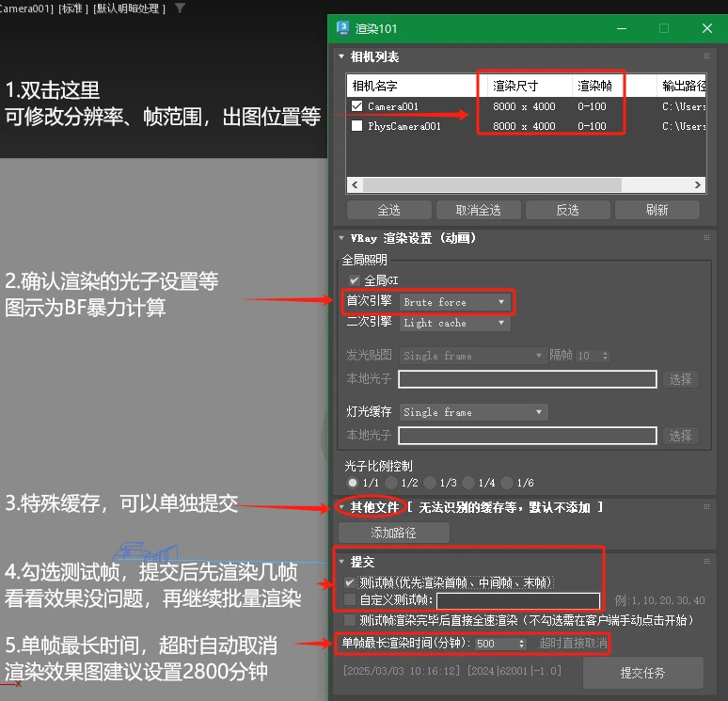Image resolution: width=728 pixels, height=701 pixels.
Task: Enable full-speed render after test frames checkbox
Action: point(350,620)
